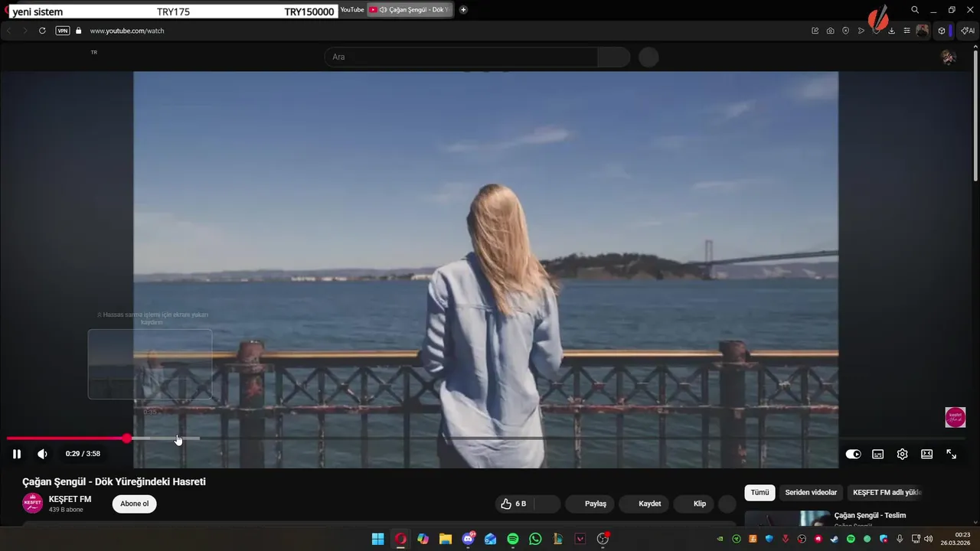Open the AI assistant button
Screen dimensions: 980x551
pos(968,31)
